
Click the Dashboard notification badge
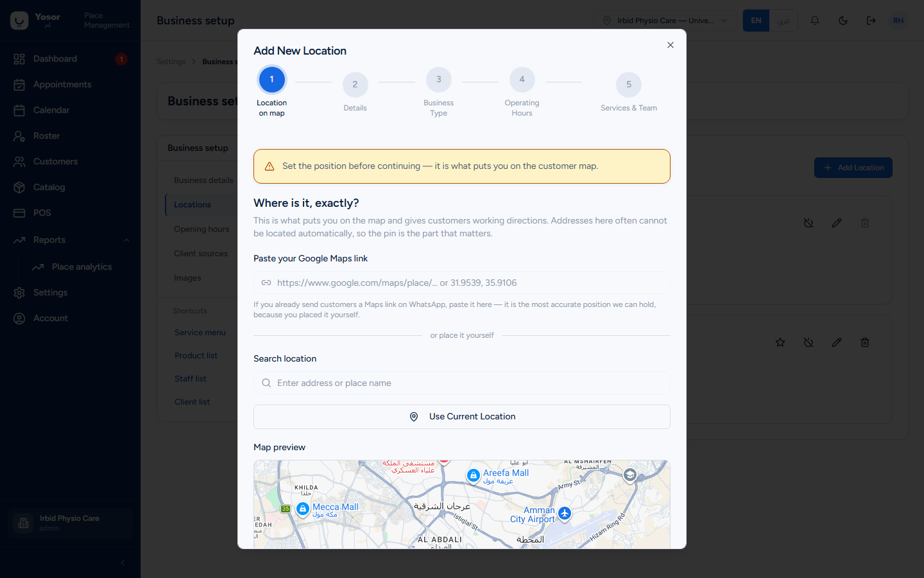click(121, 59)
